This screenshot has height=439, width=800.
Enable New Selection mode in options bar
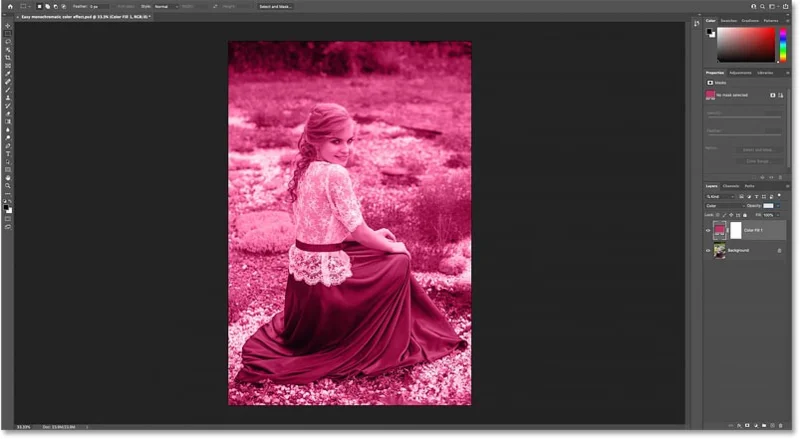(39, 7)
